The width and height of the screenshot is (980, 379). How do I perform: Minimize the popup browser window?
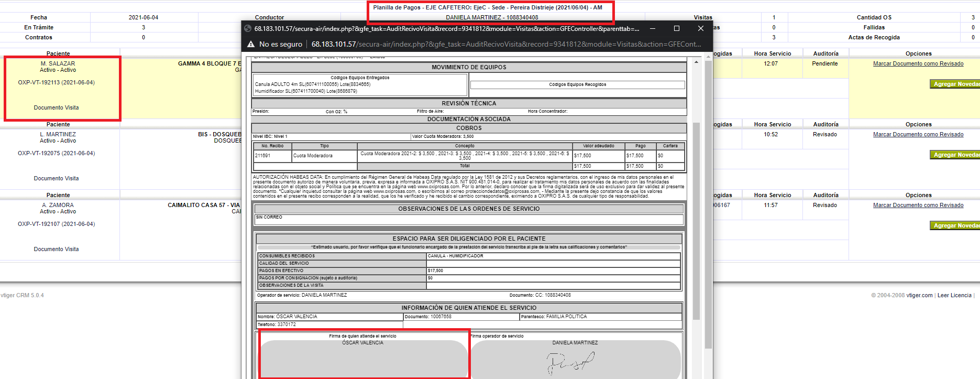point(653,28)
